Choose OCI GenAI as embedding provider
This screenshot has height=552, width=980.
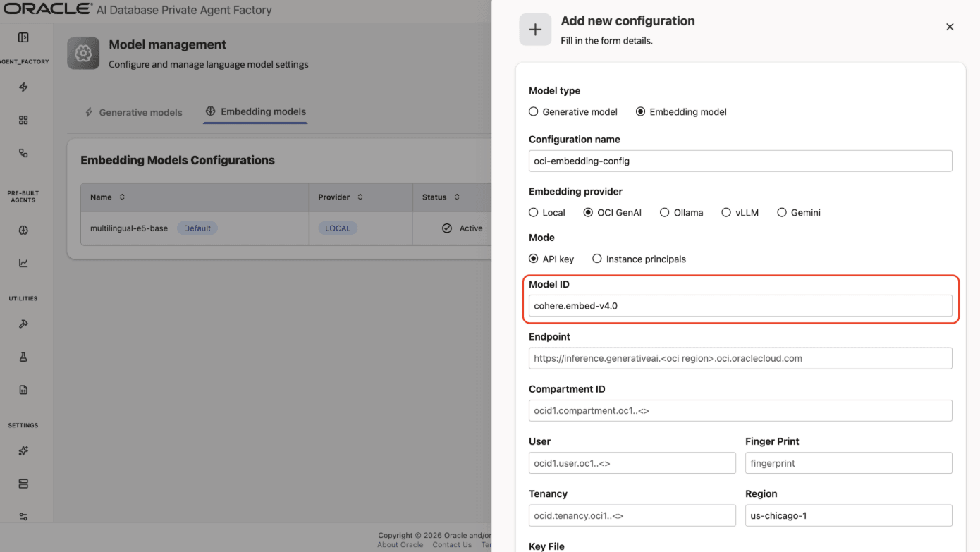(x=588, y=212)
